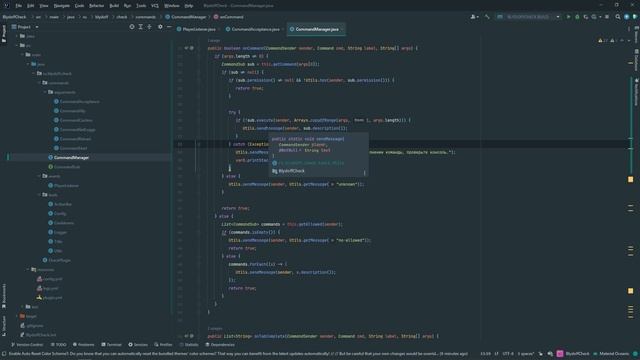The image size is (640, 360).
Task: Collapse the tools package folder
Action: 40,195
